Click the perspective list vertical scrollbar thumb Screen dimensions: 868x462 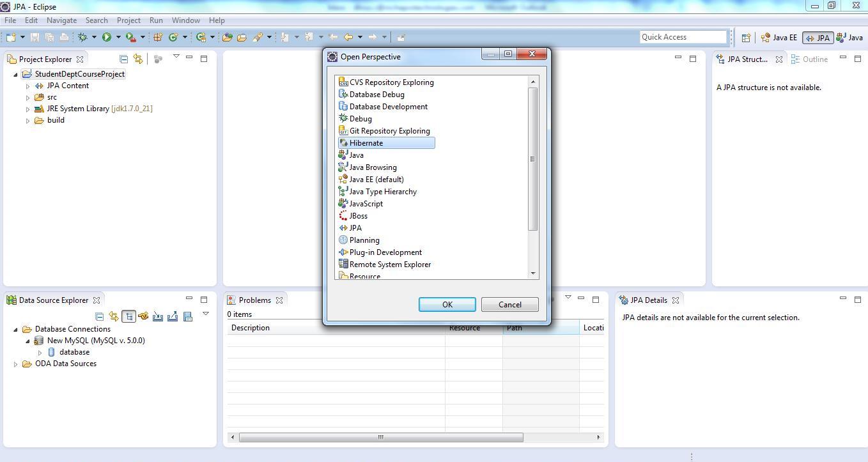click(x=533, y=159)
